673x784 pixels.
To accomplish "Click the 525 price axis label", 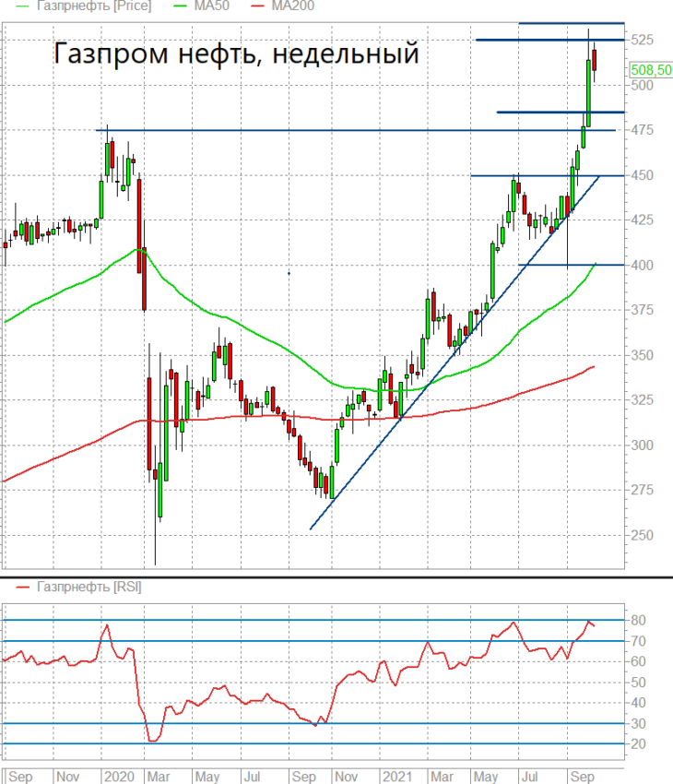I will pyautogui.click(x=642, y=40).
